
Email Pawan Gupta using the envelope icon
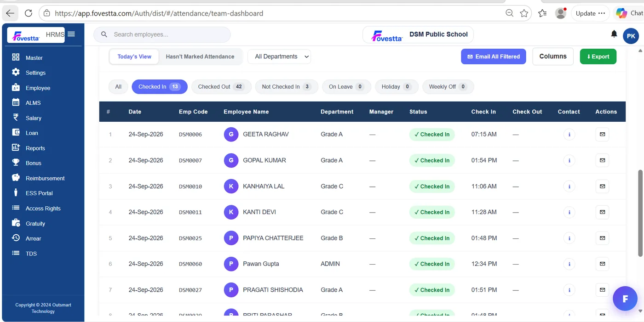602,264
